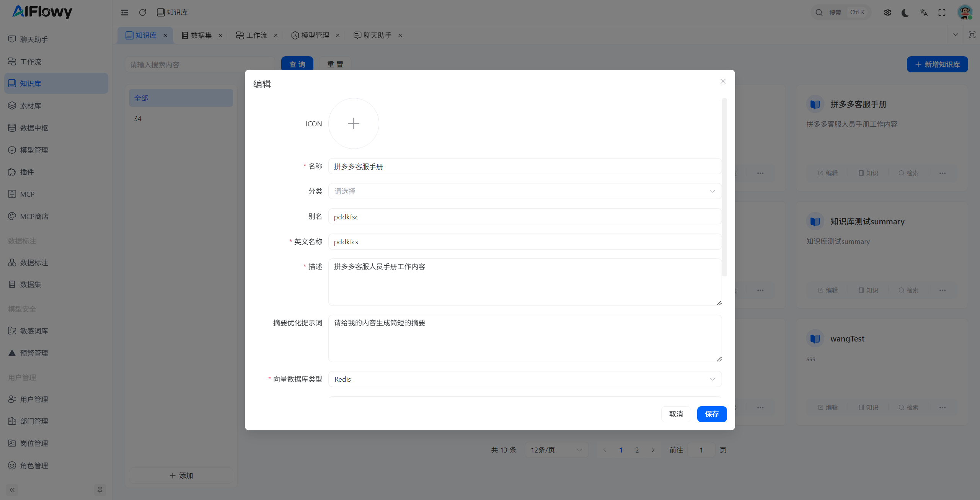
Task: Click the search magnifier in top bar
Action: coord(819,12)
